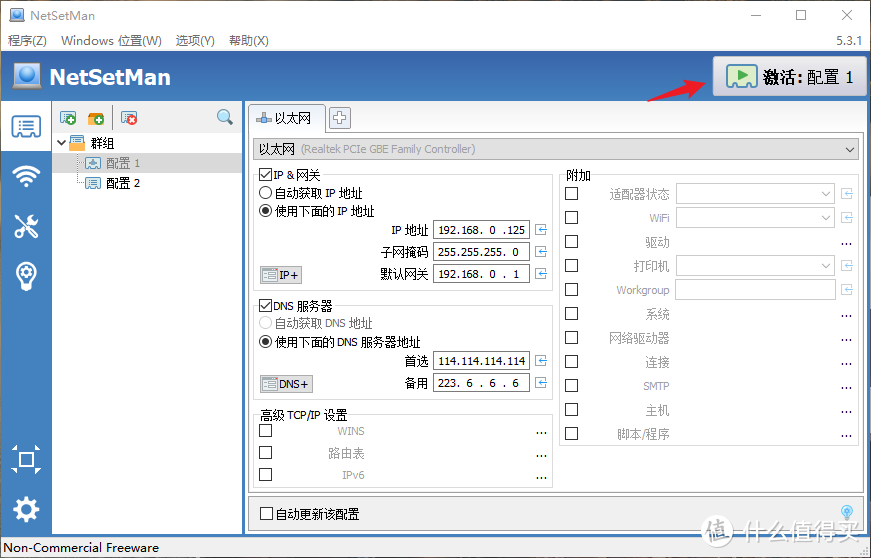
Task: Add a new group folder icon
Action: click(96, 118)
